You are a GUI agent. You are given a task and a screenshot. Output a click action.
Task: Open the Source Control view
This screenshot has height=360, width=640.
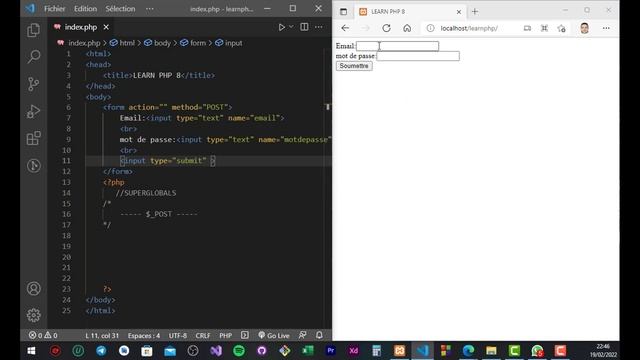[x=33, y=84]
